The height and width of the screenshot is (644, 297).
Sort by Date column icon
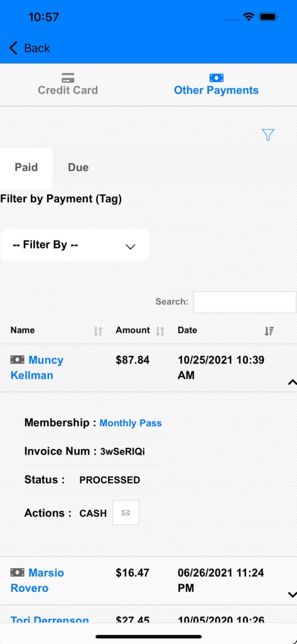coord(269,331)
